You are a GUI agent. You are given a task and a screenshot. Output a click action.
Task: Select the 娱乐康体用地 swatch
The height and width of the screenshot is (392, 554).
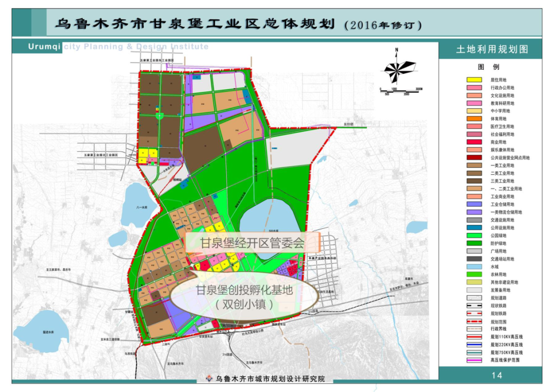point(474,150)
